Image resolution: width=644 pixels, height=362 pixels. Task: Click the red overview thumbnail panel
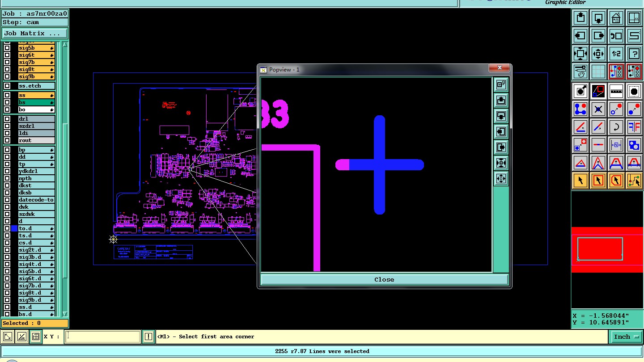tap(607, 249)
